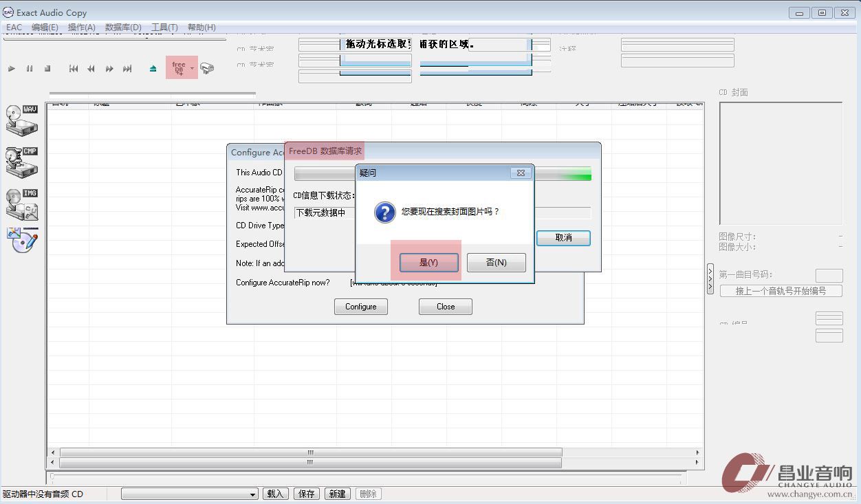
Task: Pause playback in the toolbar
Action: pyautogui.click(x=30, y=69)
